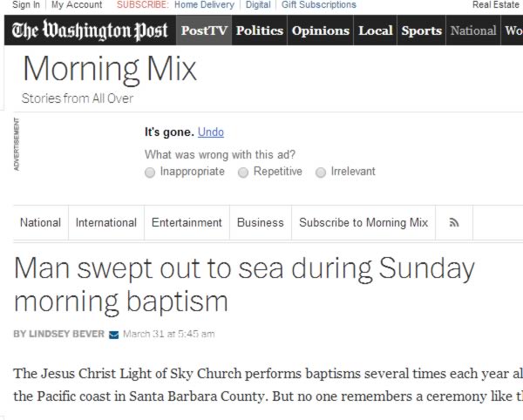Click the Sign In link
The image size is (523, 420).
tap(26, 4)
